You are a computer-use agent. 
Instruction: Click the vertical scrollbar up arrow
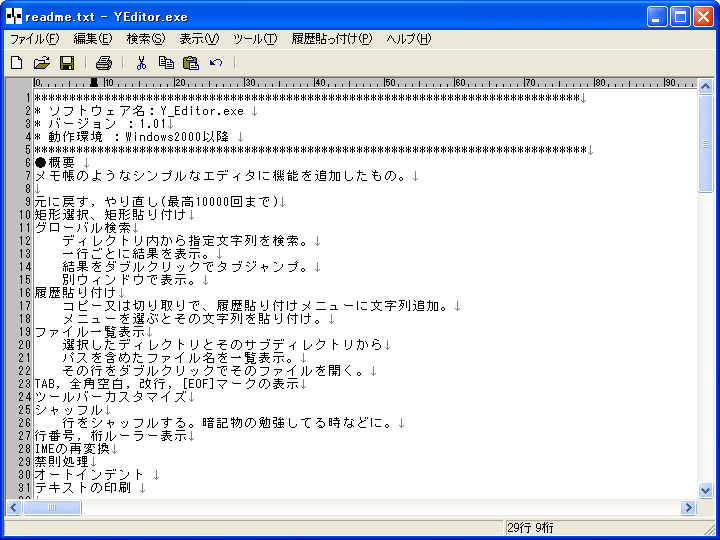[x=705, y=86]
